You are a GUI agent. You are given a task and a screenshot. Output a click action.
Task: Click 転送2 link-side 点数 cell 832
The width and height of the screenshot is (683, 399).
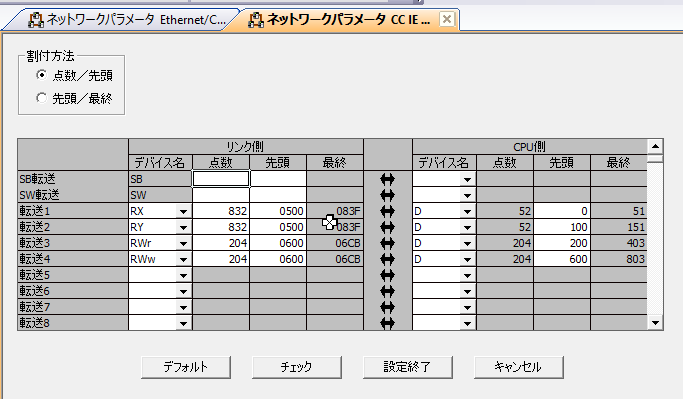[x=221, y=227]
